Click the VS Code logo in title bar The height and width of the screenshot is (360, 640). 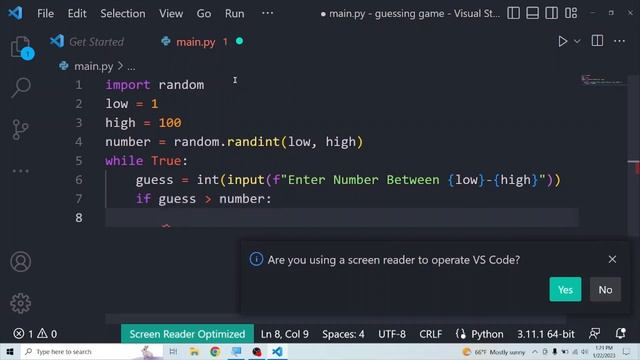point(16,13)
